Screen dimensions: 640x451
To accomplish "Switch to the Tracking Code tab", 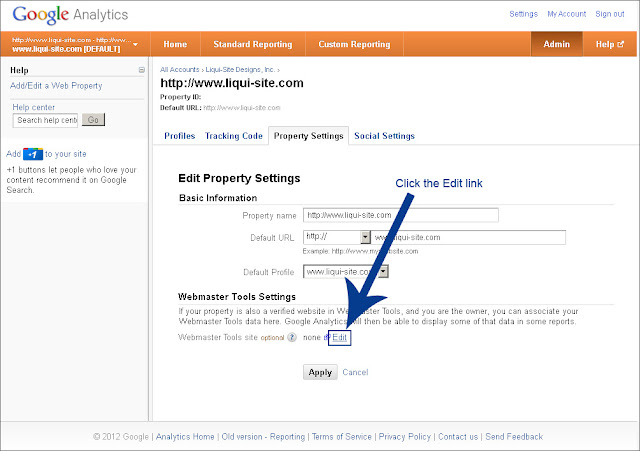I will [234, 136].
